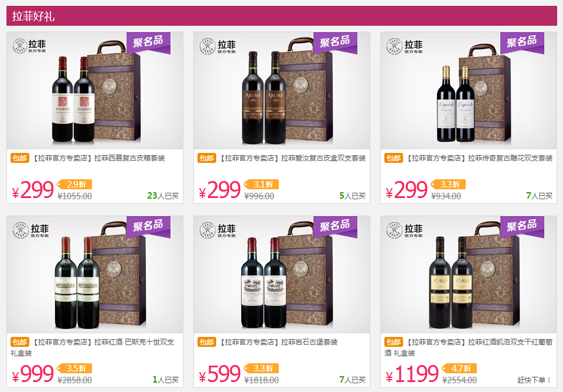The height and width of the screenshot is (392, 563).
Task: Open the 巴斯克十世双支礼盒装 title link
Action: click(93, 347)
